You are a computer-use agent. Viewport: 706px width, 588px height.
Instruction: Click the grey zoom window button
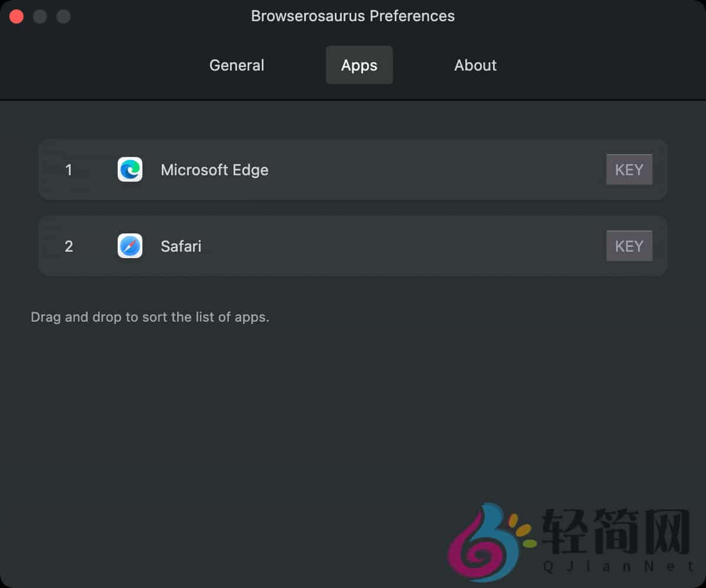pos(63,16)
